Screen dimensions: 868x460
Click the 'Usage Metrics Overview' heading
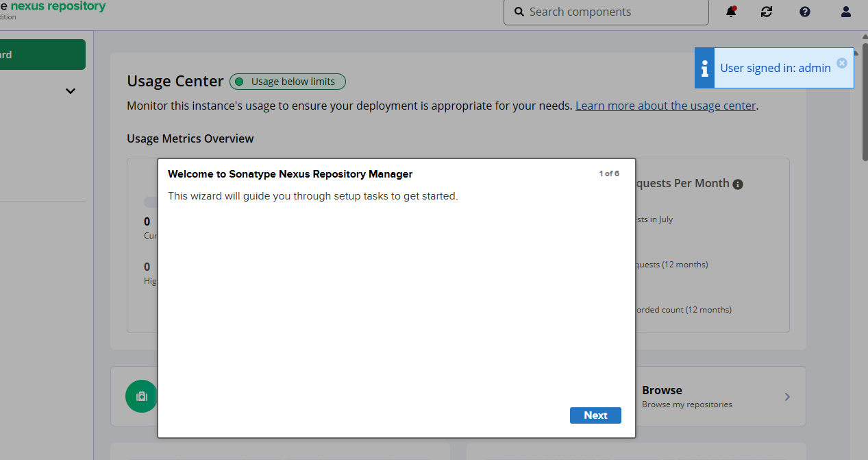point(190,138)
